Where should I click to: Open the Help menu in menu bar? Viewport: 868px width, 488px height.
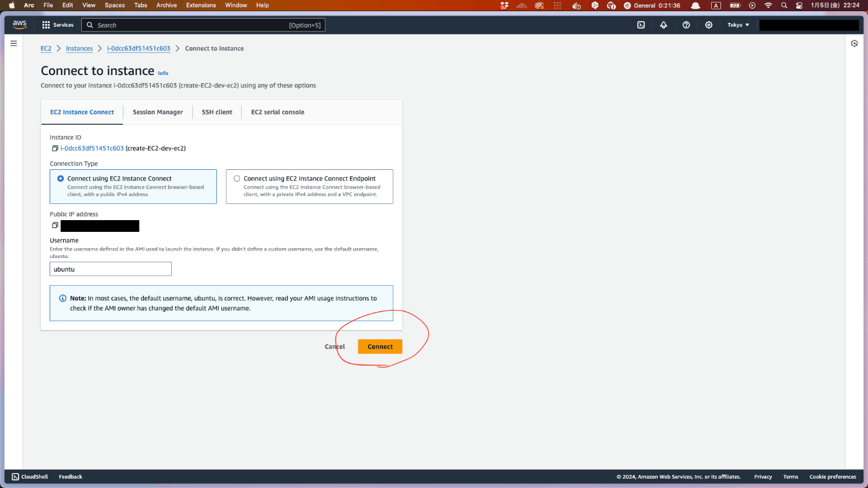(262, 5)
